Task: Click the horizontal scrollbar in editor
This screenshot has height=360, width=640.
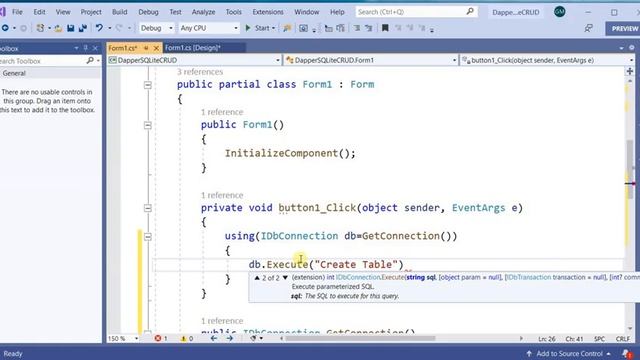Action: 361,338
